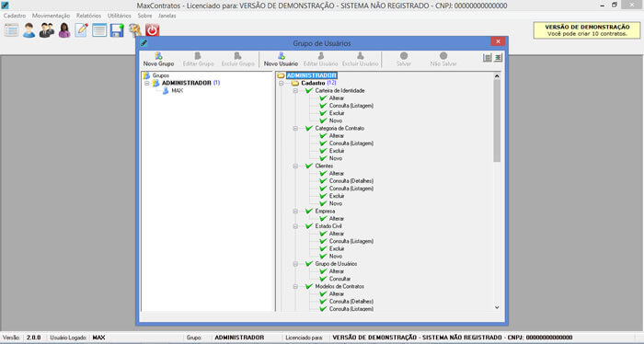Open the single client person icon

(x=29, y=30)
